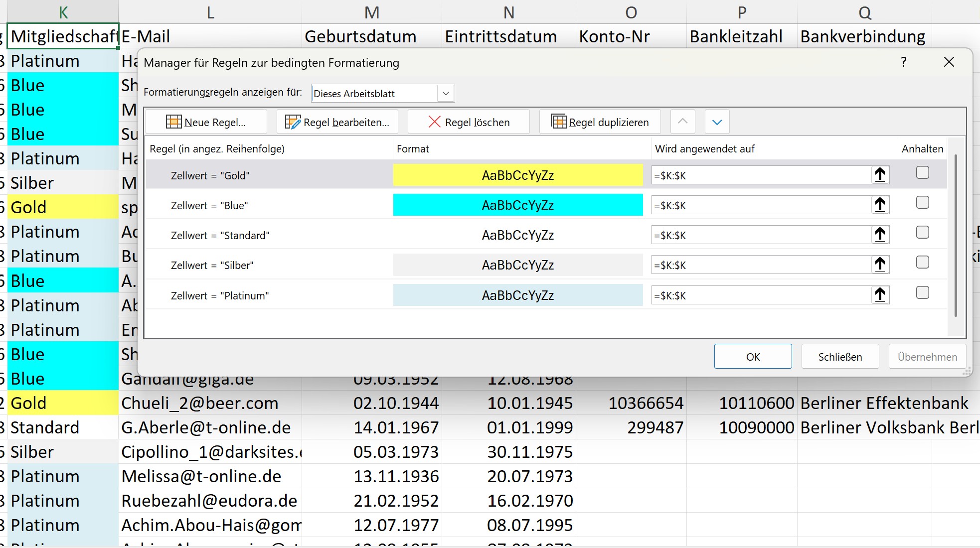Duplicate rule via Regel duplizieren
This screenshot has height=548, width=980.
coord(600,122)
